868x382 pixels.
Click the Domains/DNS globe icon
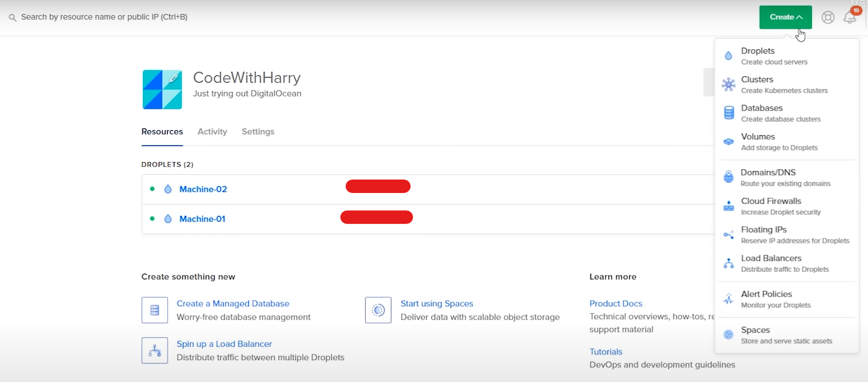(728, 177)
